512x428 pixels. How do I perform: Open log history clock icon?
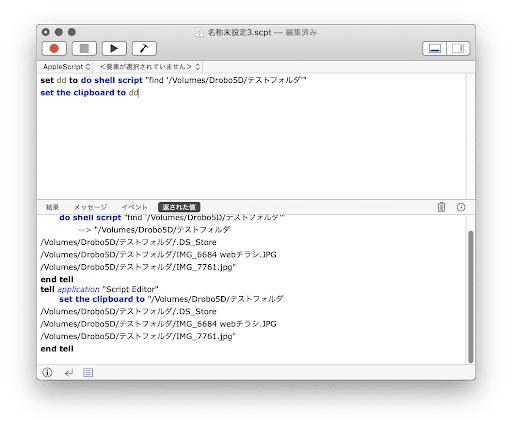point(461,207)
